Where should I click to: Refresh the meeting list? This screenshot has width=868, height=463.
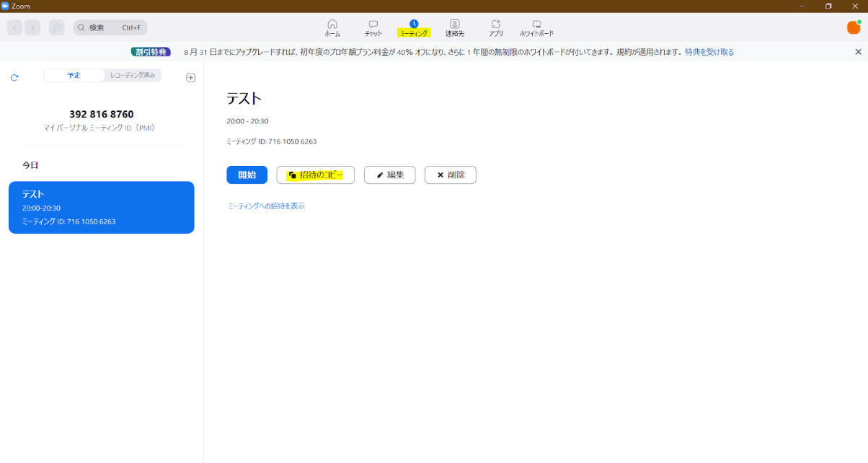(x=14, y=77)
